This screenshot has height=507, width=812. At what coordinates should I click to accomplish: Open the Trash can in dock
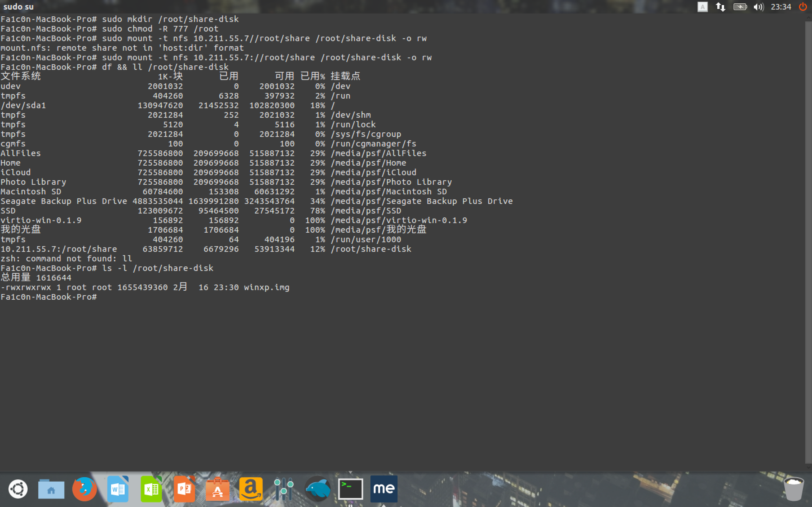pyautogui.click(x=794, y=489)
